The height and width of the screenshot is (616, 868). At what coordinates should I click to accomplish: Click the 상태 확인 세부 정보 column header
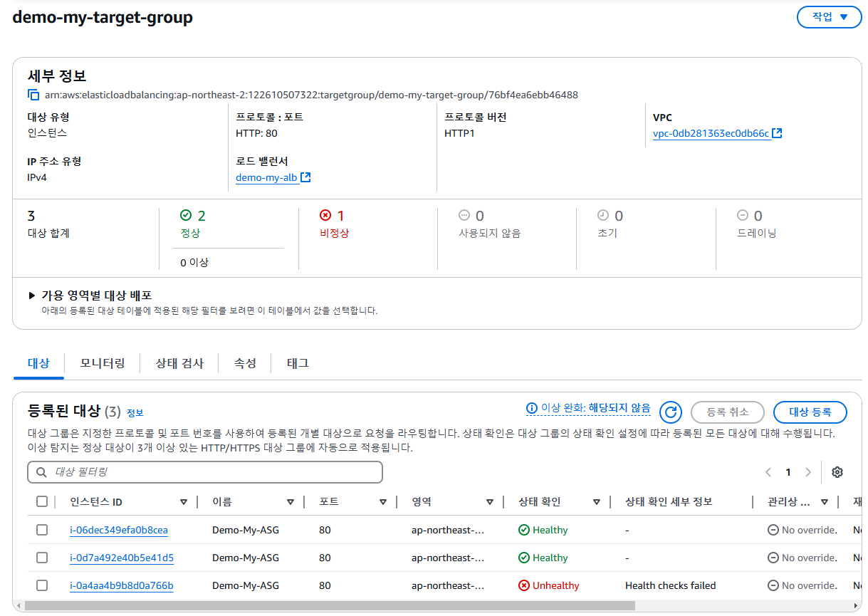click(x=669, y=502)
